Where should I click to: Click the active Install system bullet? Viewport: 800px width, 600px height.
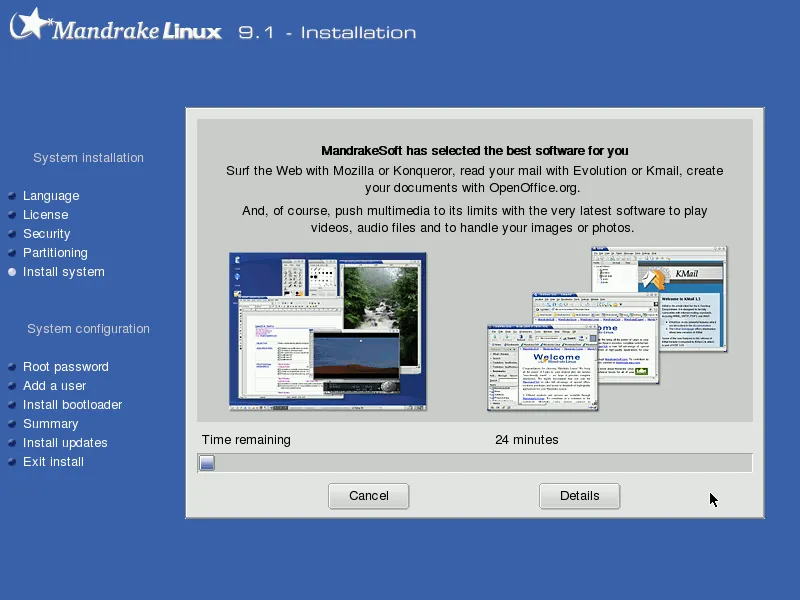[x=12, y=272]
